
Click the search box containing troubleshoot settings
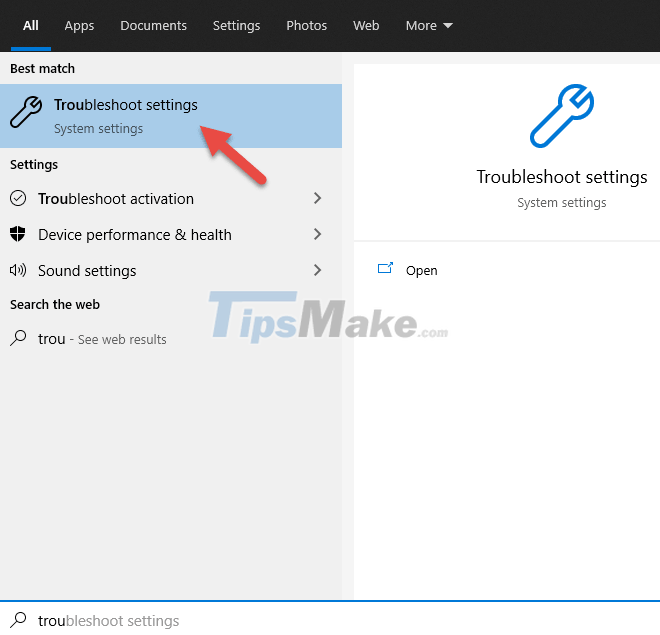pos(330,620)
